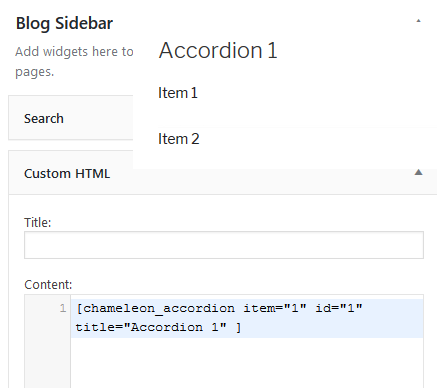Expand accordion Item 1

[178, 93]
